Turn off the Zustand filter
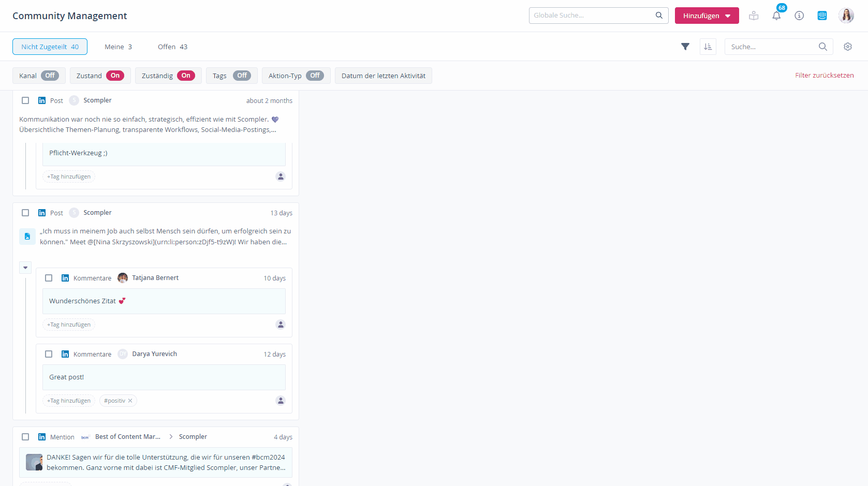This screenshot has height=486, width=868. pos(115,76)
